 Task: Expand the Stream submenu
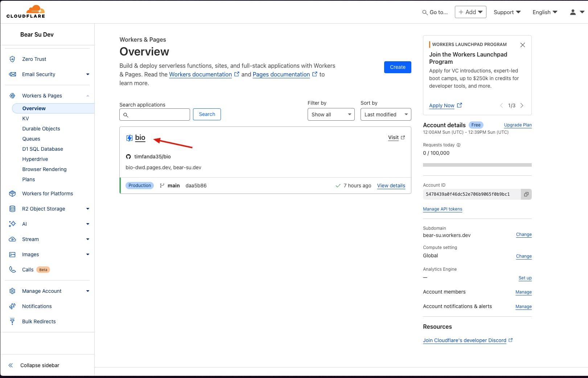87,239
